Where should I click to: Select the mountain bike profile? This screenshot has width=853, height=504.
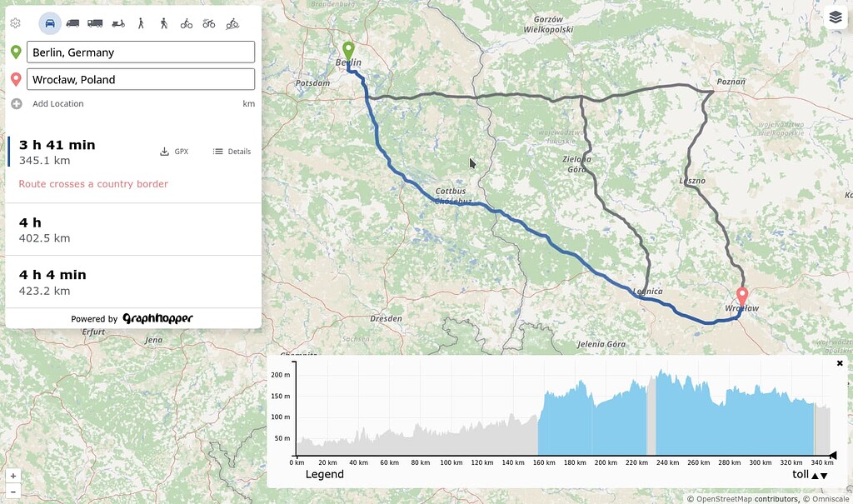pos(233,23)
